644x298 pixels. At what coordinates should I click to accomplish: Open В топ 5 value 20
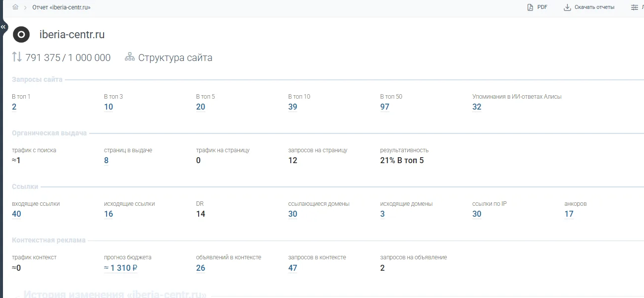pos(201,107)
